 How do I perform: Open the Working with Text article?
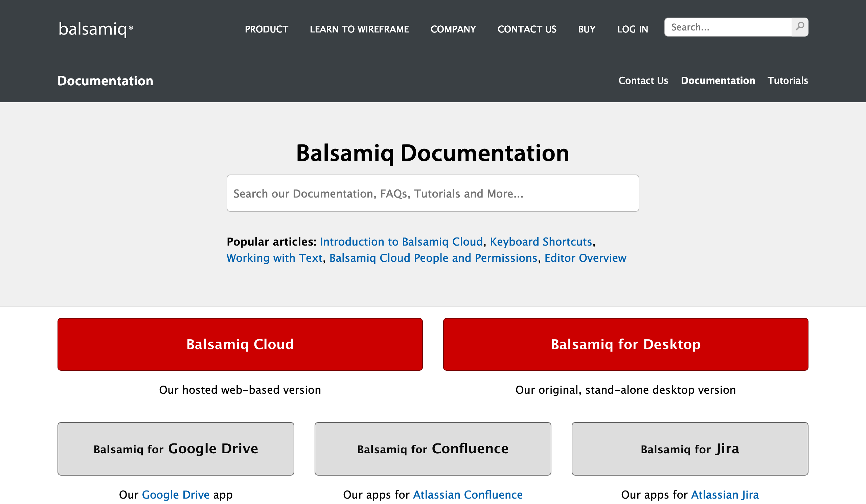tap(274, 258)
